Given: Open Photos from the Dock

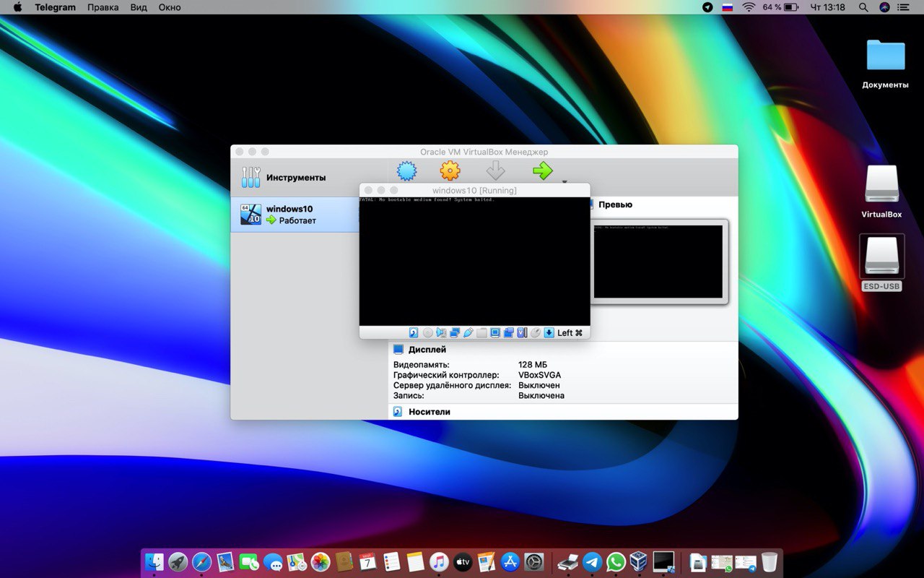Looking at the screenshot, I should 321,561.
